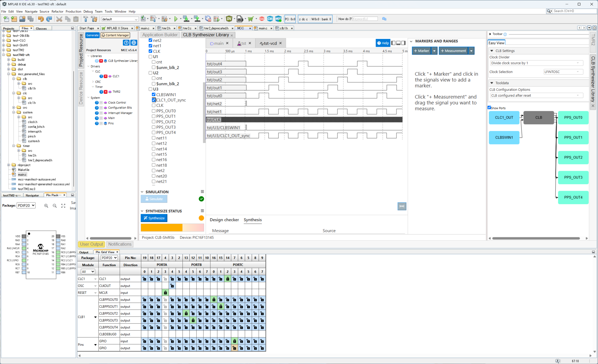
Task: Click the New Project toolbar icon
Action: point(14,19)
